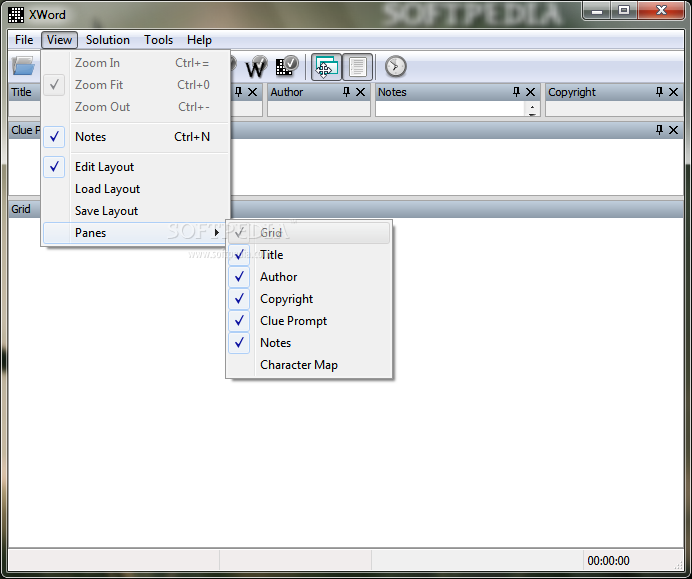Viewport: 692px width, 579px height.
Task: Toggle the Notes toolbar icon
Action: pos(357,67)
